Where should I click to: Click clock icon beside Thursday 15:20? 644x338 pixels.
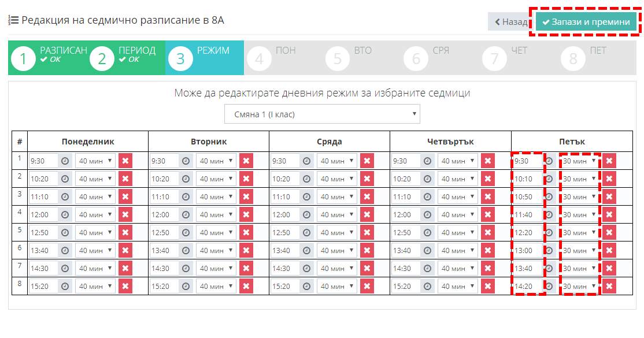coord(428,287)
